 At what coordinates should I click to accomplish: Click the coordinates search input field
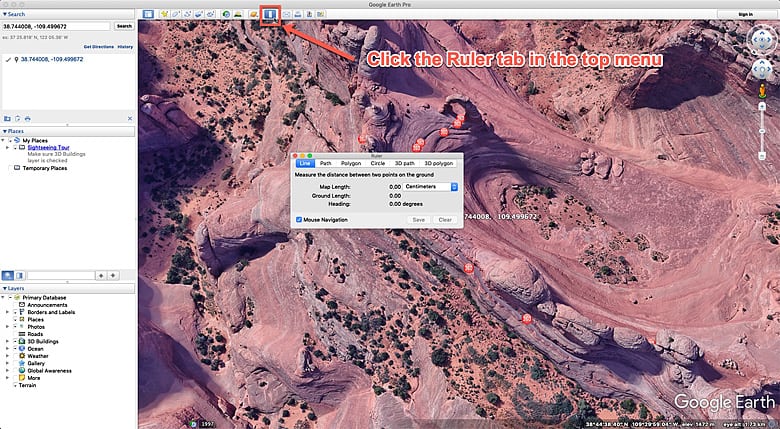click(x=56, y=26)
